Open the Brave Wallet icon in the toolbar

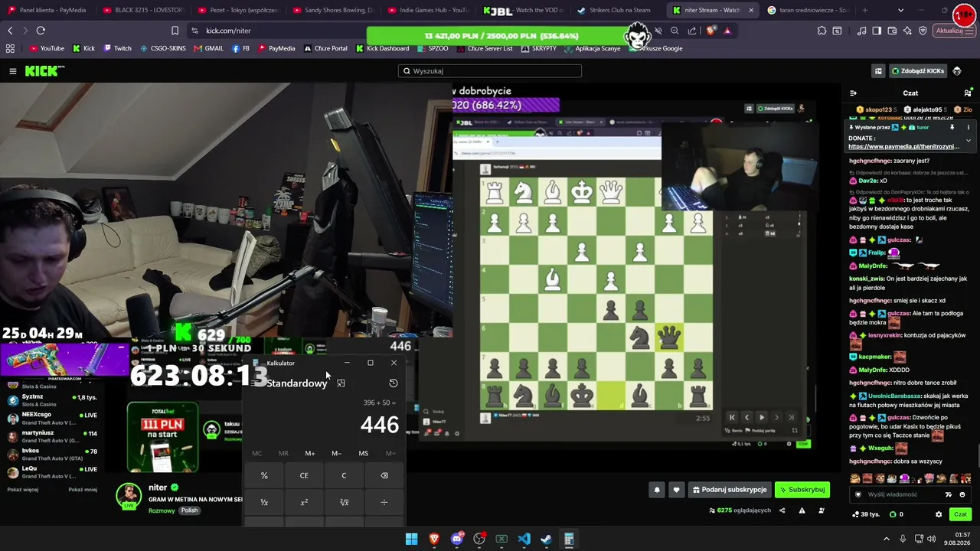[892, 31]
